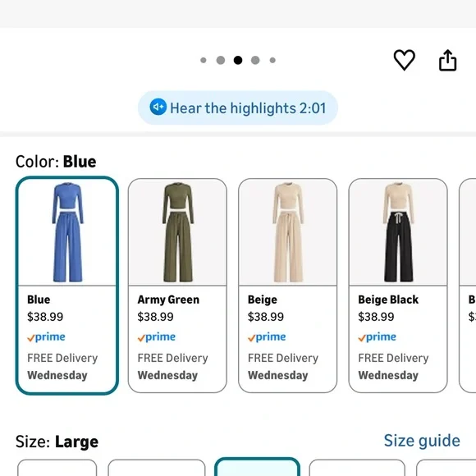Click the prime badge under Army Green
This screenshot has width=476, height=476.
click(156, 337)
